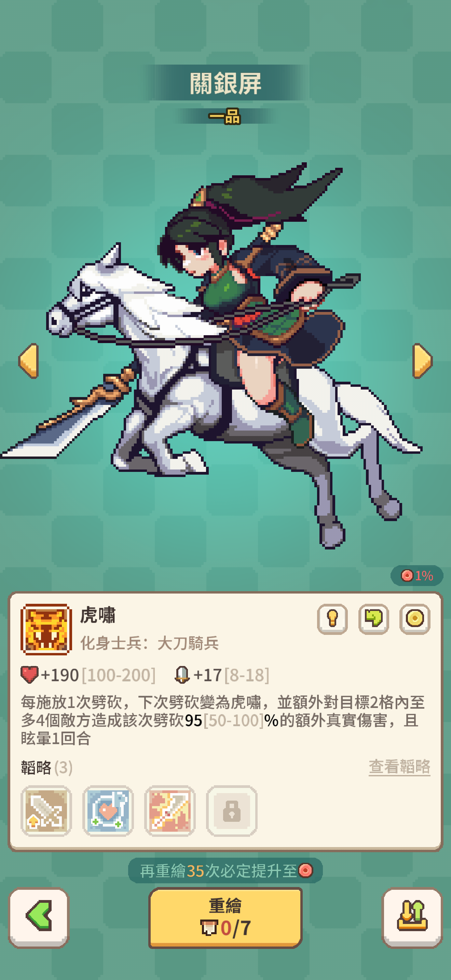Screen dimensions: 451x980
Task: Switch to previous character with left arrow
Action: point(28,360)
